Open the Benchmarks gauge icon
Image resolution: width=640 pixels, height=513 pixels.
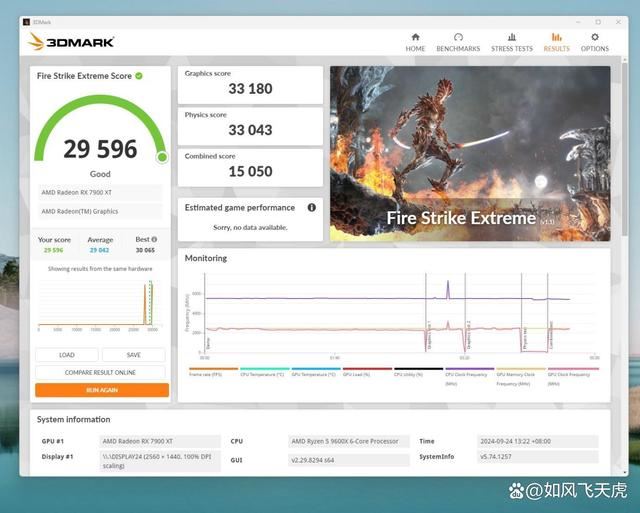pos(458,37)
